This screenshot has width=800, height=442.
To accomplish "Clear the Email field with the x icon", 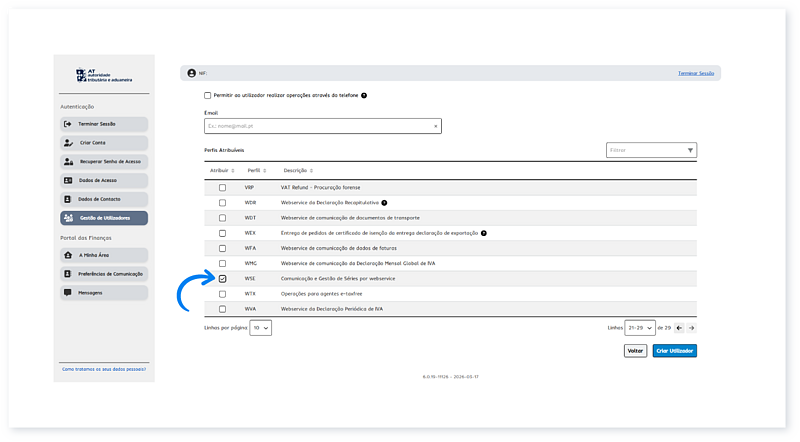I will 435,127.
